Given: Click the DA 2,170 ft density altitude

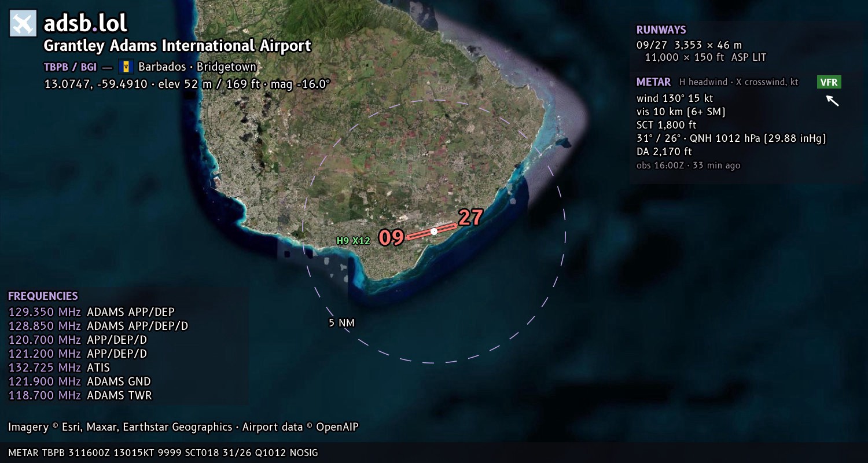Looking at the screenshot, I should coord(664,152).
